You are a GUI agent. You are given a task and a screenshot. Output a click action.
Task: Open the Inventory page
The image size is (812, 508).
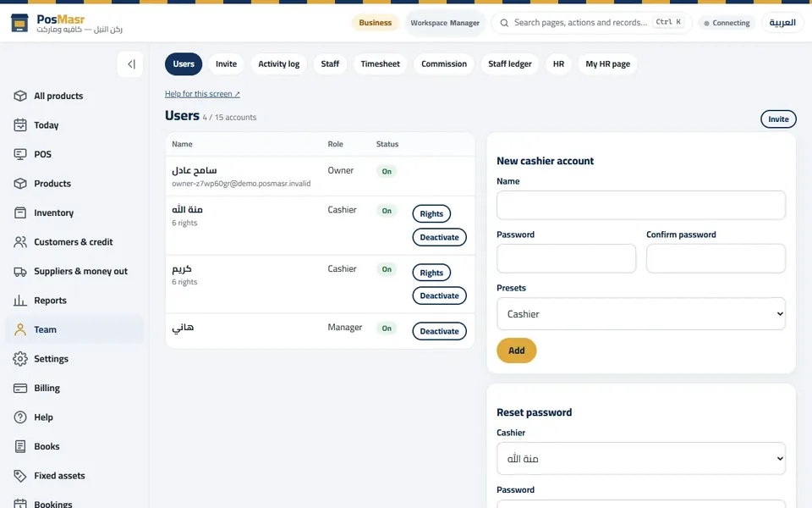point(74,213)
